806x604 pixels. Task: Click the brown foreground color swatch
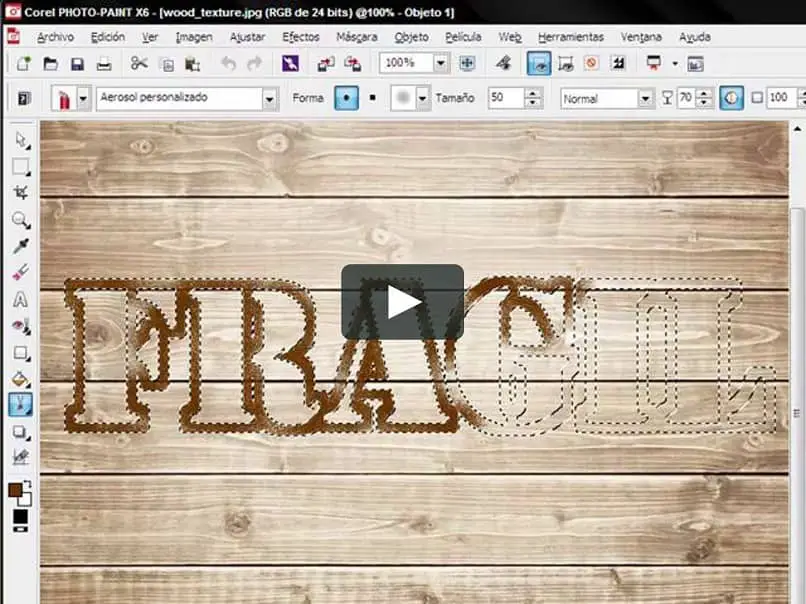(x=14, y=489)
